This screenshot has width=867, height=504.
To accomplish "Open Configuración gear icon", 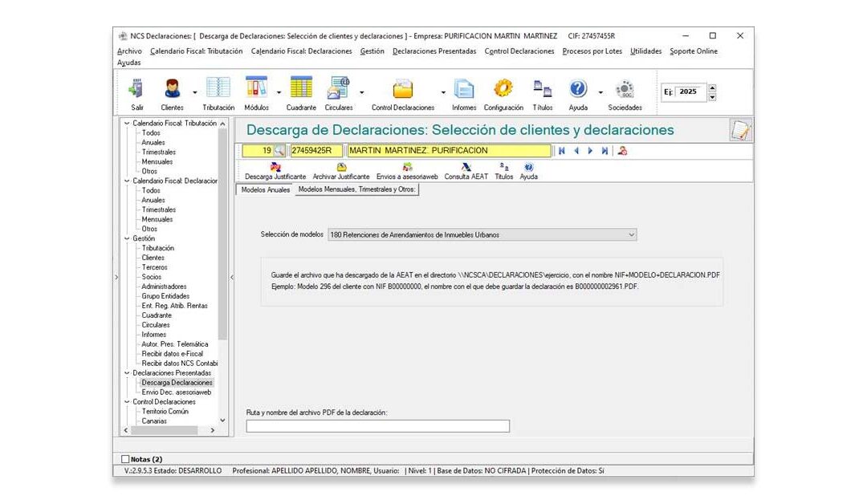I will [503, 87].
